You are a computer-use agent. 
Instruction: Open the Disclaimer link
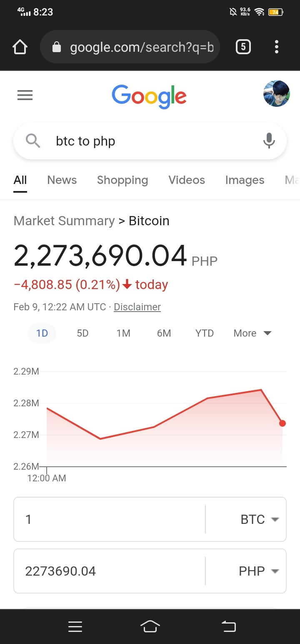point(137,307)
